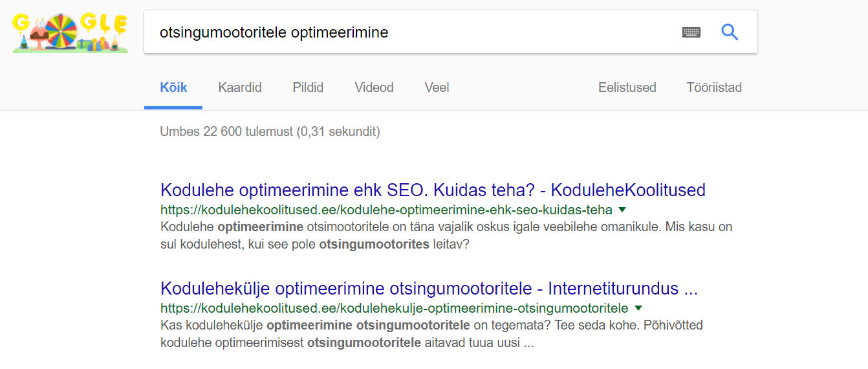Click the second result's green URL
Screen dimensions: 868x369
pos(394,307)
